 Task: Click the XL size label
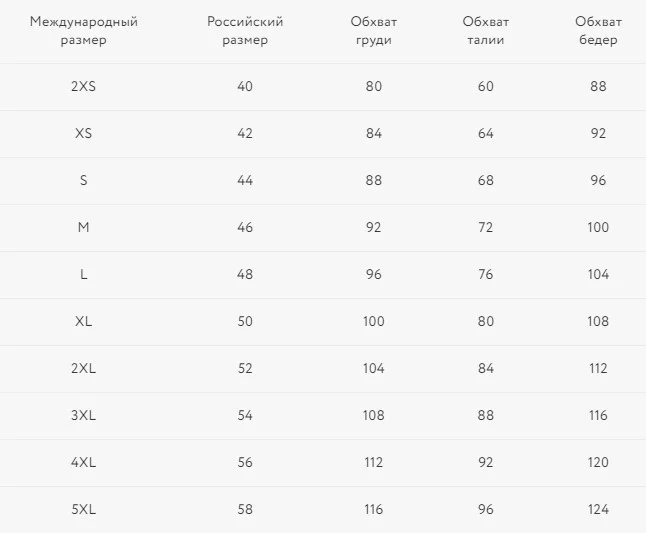(x=84, y=321)
